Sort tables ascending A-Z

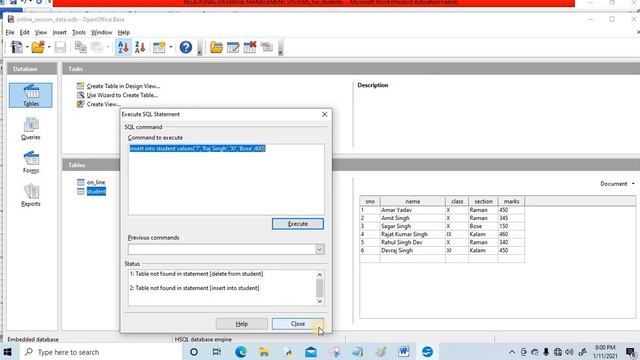coord(123,47)
